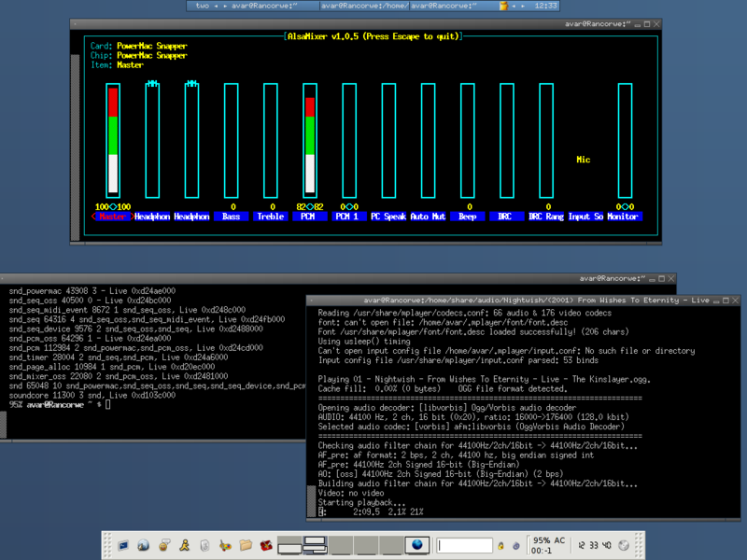This screenshot has height=560, width=747.
Task: Open the terminal screen icon in the taskbar
Action: pos(121,546)
